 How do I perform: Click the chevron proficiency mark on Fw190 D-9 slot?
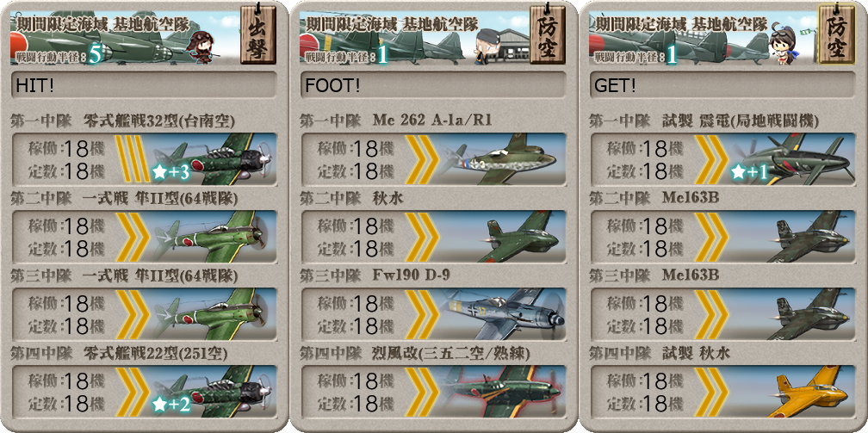[x=422, y=314]
